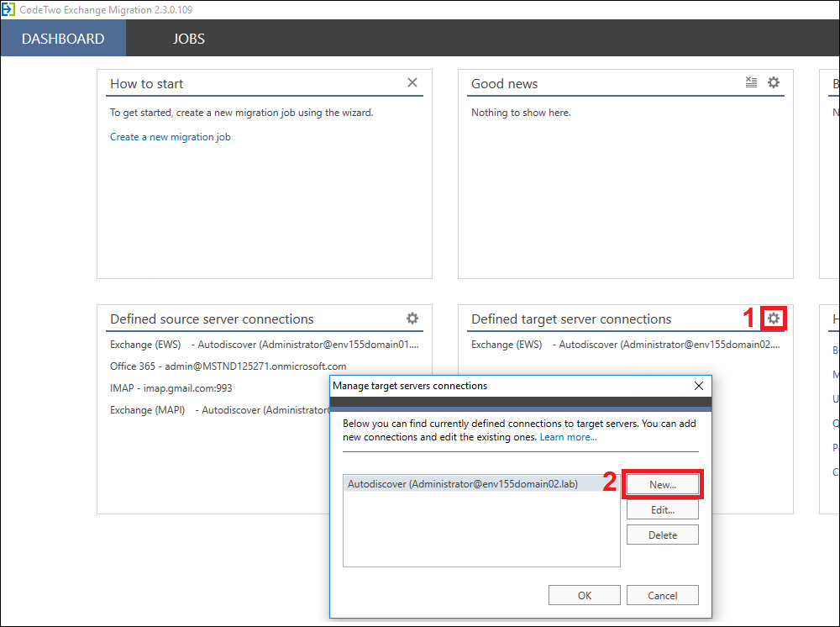
Task: Select Autodiscover env155domain02.lab entry in list
Action: (481, 484)
